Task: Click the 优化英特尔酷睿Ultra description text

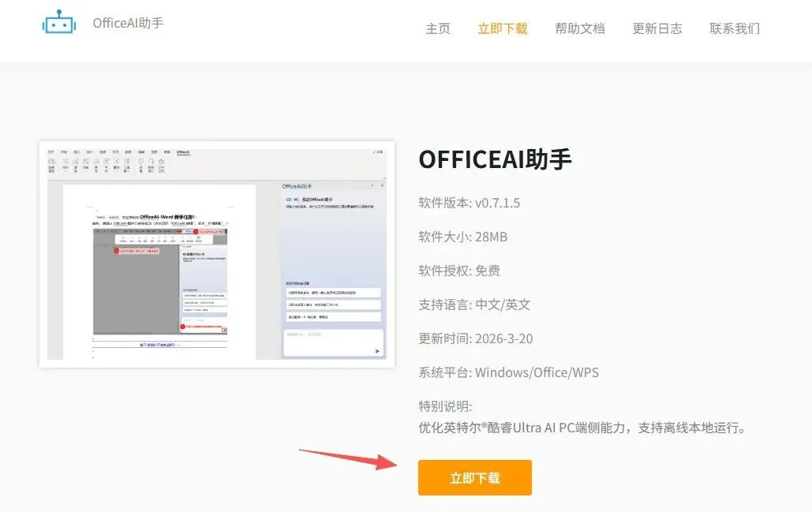Action: pos(583,428)
